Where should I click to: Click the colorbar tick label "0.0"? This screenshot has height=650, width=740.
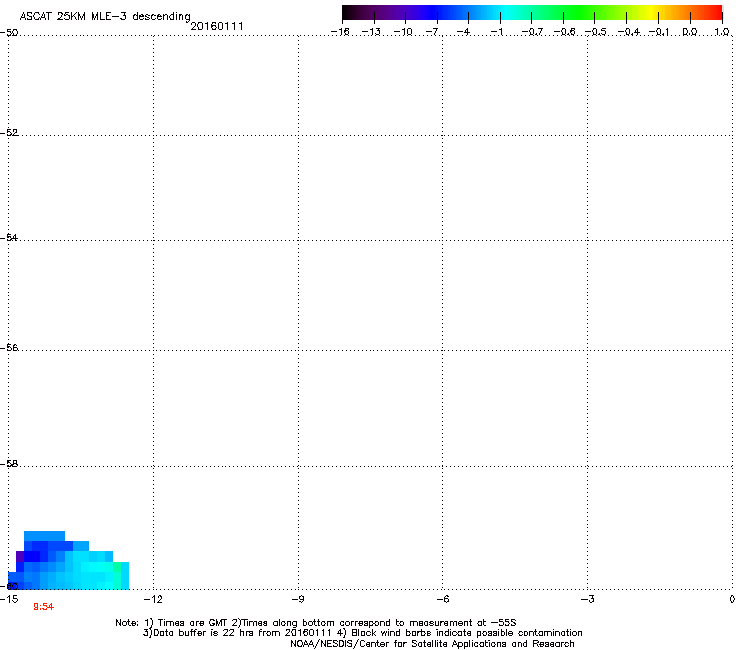pyautogui.click(x=690, y=32)
